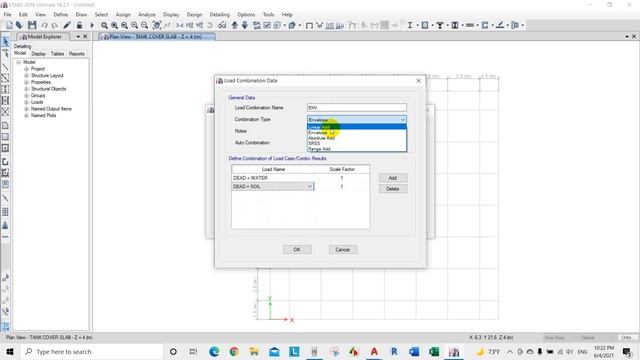Click the Move Up in List arrow icon

(235, 25)
